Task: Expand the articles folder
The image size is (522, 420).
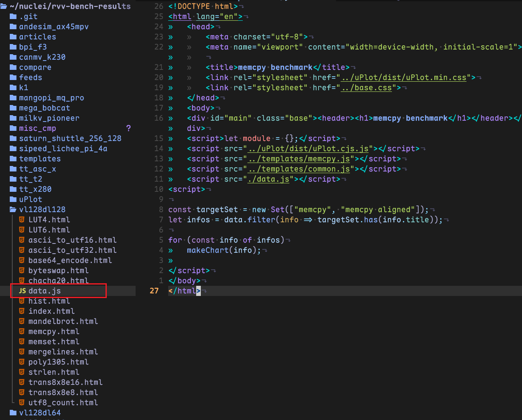Action: 37,37
